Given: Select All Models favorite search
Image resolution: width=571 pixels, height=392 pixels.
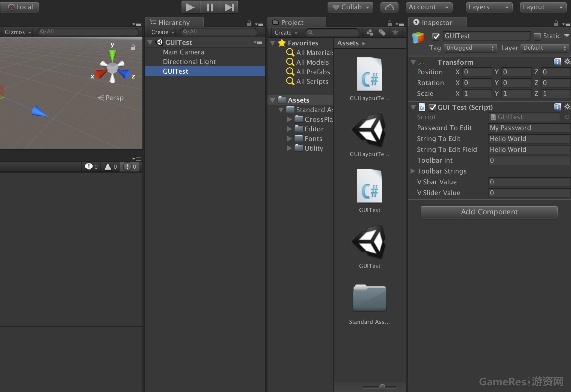Looking at the screenshot, I should (x=308, y=62).
